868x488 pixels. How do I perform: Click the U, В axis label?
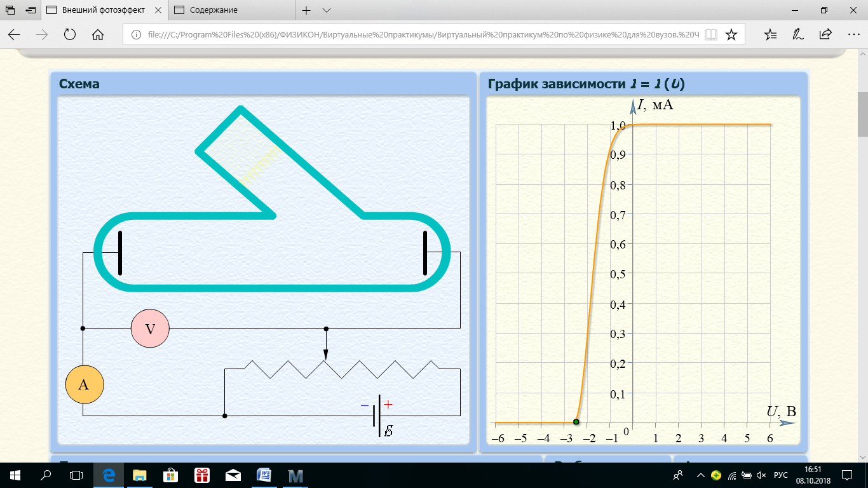(781, 411)
